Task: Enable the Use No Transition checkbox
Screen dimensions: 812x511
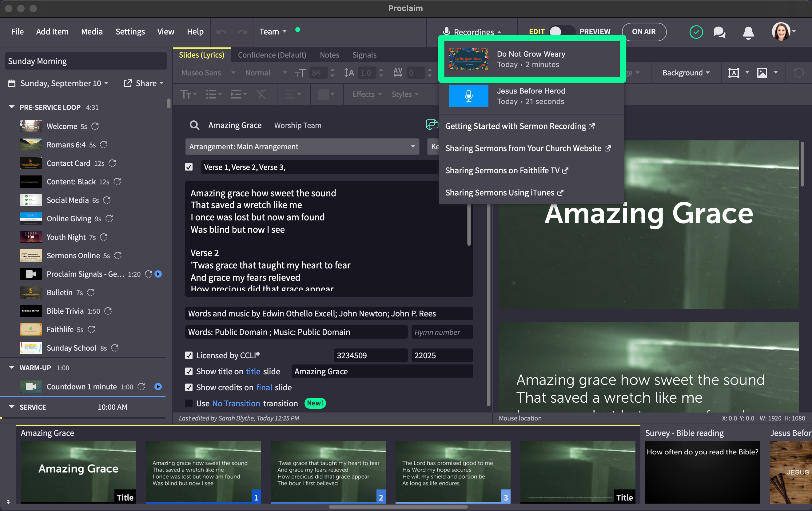Action: [189, 403]
